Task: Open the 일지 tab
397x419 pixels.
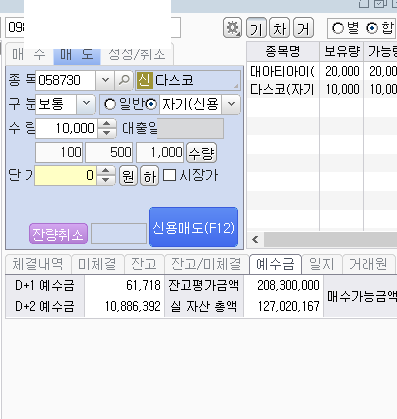Action: pyautogui.click(x=322, y=264)
